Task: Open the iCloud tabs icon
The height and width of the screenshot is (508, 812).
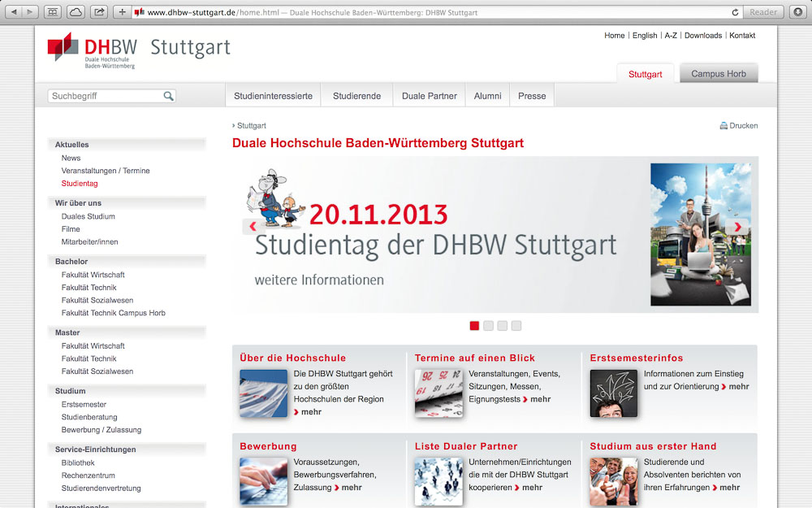Action: pyautogui.click(x=76, y=12)
